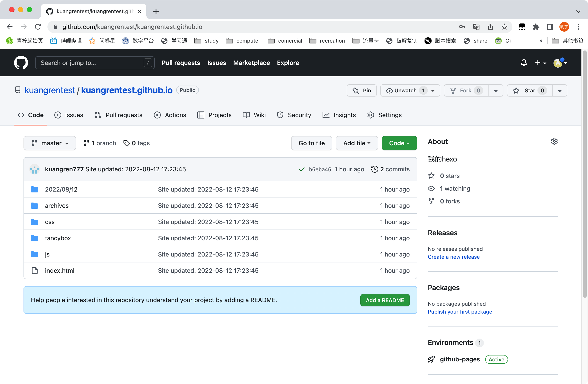Image resolution: width=588 pixels, height=384 pixels.
Task: Open the green Code dropdown
Action: coord(399,143)
